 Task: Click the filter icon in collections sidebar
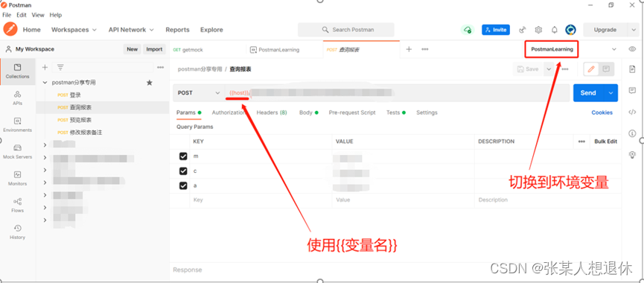(x=60, y=67)
